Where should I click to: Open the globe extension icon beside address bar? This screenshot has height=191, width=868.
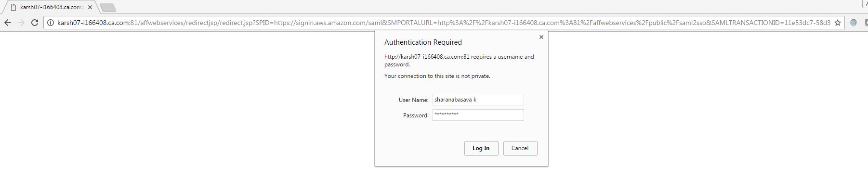pyautogui.click(x=854, y=23)
